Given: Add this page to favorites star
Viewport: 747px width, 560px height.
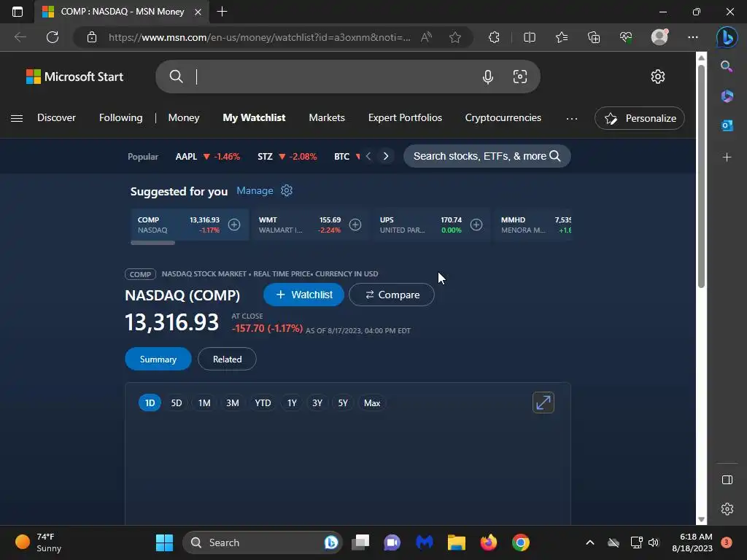Looking at the screenshot, I should (x=455, y=37).
